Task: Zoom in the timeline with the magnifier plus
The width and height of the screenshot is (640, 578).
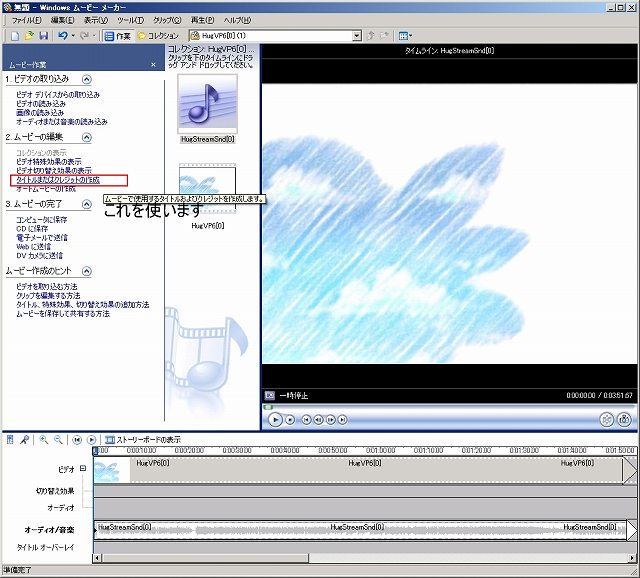Action: point(43,440)
